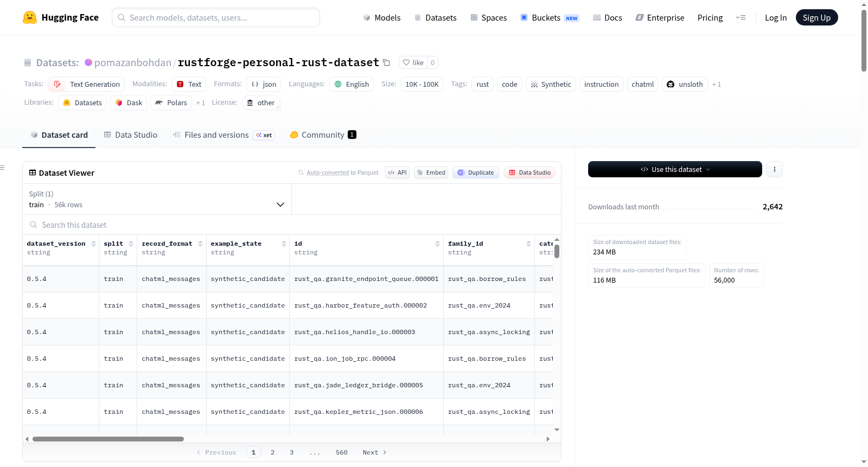Select the Text Generation task tag
This screenshot has width=868, height=467.
(x=86, y=84)
